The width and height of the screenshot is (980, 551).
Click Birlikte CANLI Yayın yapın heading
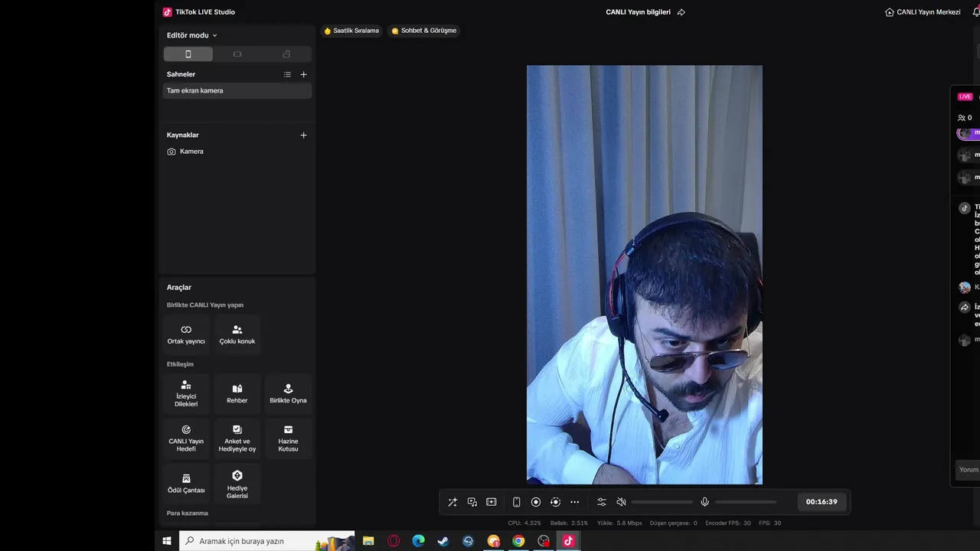(x=205, y=305)
